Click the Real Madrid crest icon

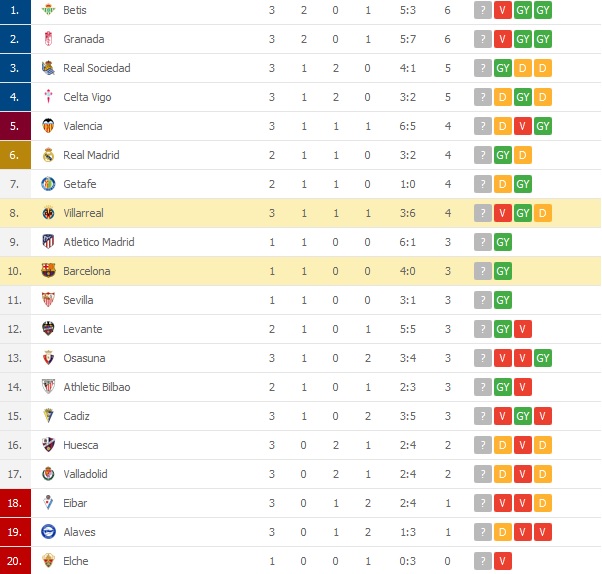click(x=48, y=155)
